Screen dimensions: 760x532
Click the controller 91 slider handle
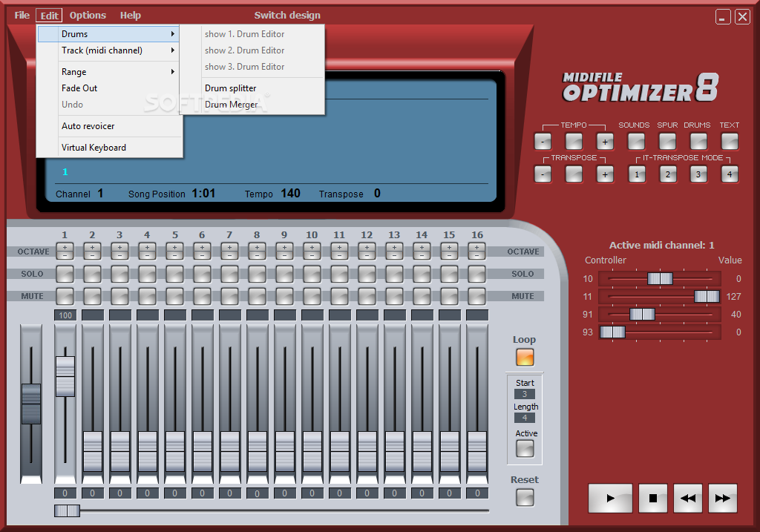coord(642,314)
